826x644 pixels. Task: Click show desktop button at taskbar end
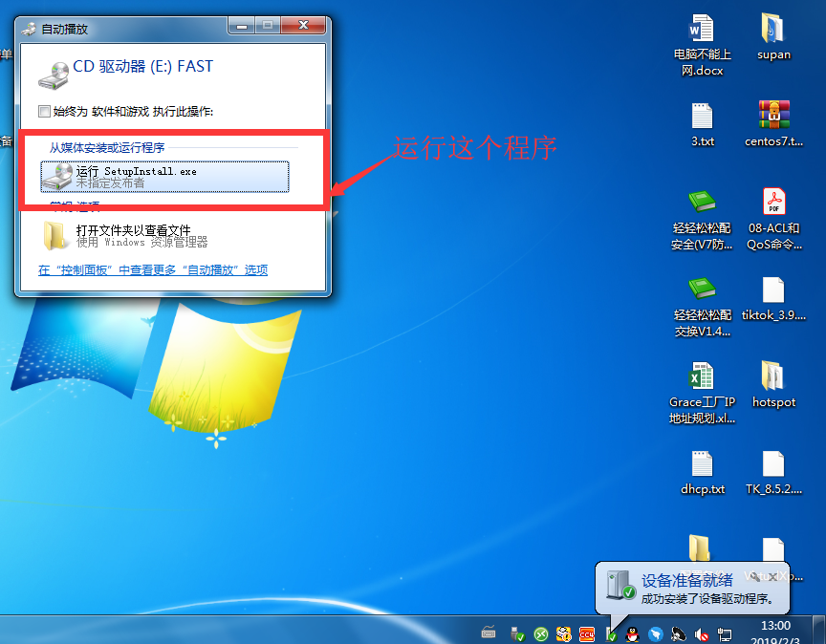click(820, 630)
